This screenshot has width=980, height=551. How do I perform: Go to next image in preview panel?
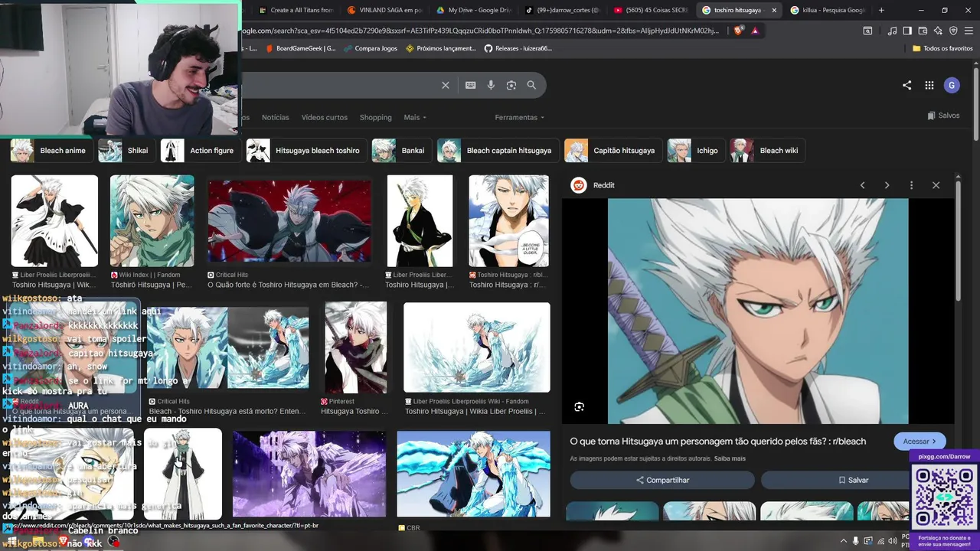coord(887,185)
